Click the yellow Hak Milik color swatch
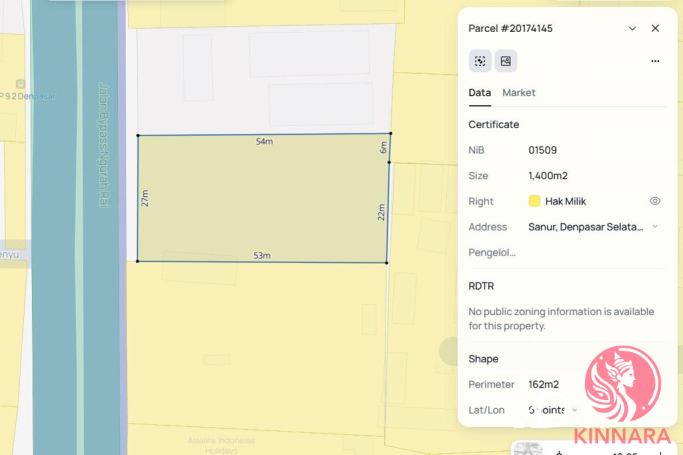This screenshot has width=683, height=455. (534, 201)
